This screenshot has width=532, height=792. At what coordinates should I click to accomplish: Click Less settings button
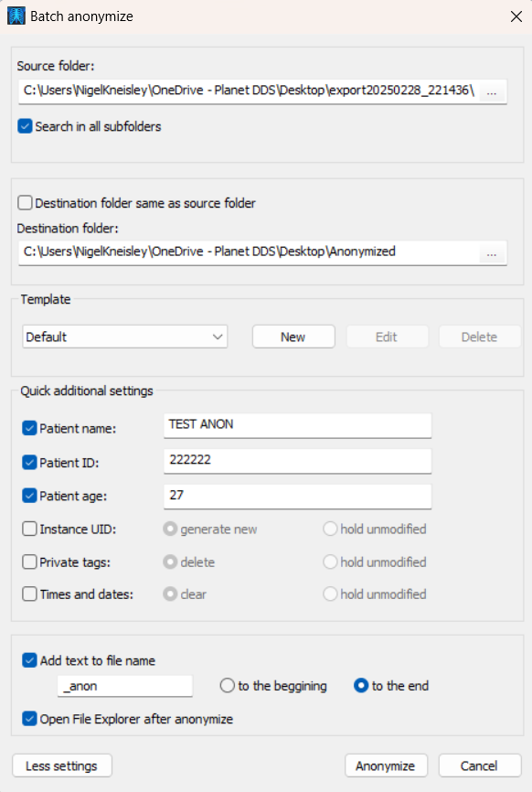61,765
